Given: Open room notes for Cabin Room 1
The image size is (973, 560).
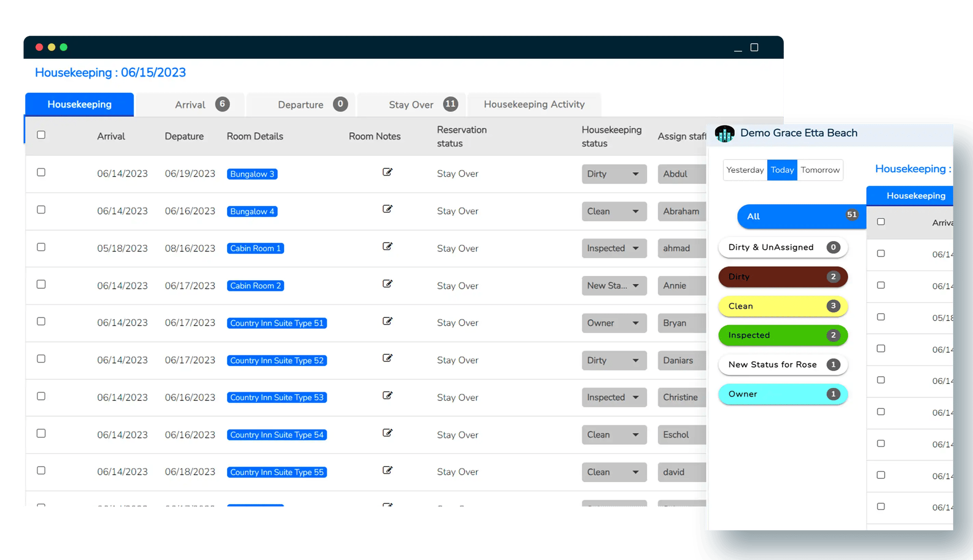Looking at the screenshot, I should click(387, 247).
